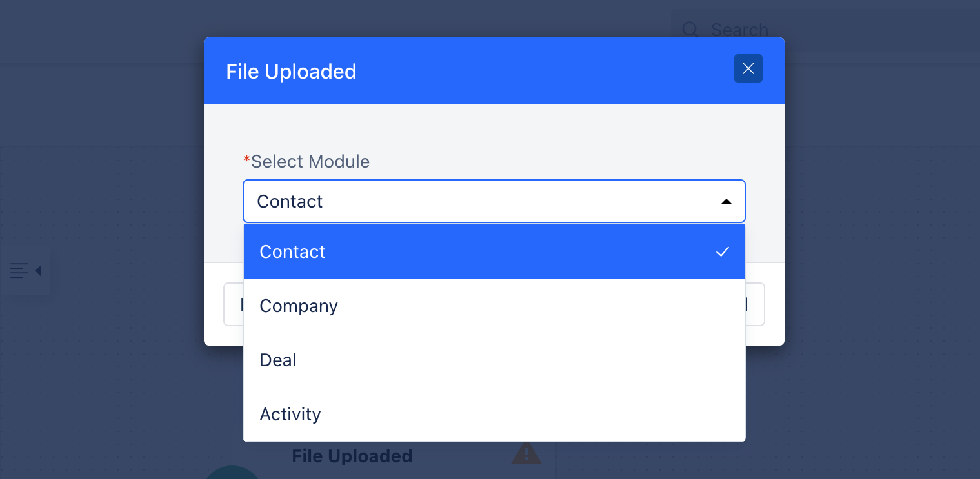Screen dimensions: 980x479
Task: Choose Company in the module dropdown
Action: pyautogui.click(x=494, y=306)
